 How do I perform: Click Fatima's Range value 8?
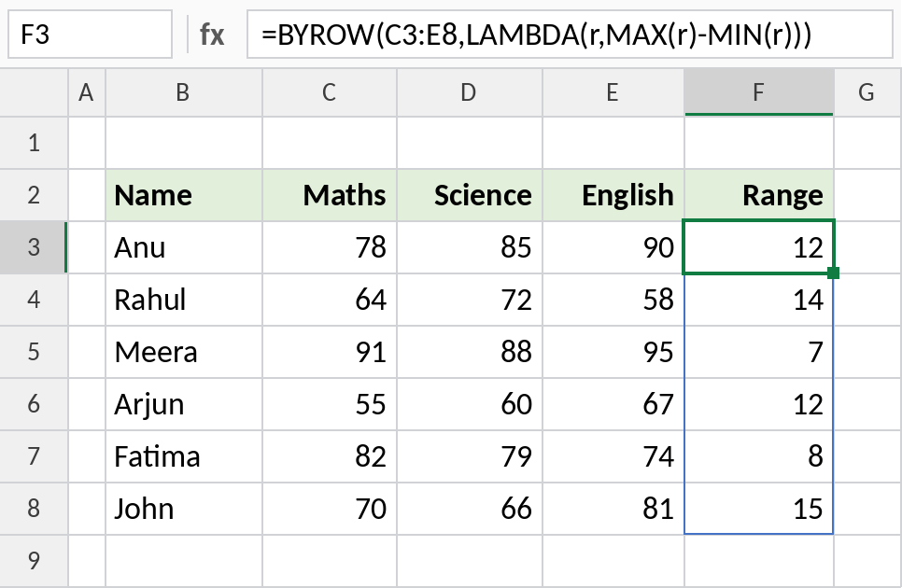(x=759, y=456)
